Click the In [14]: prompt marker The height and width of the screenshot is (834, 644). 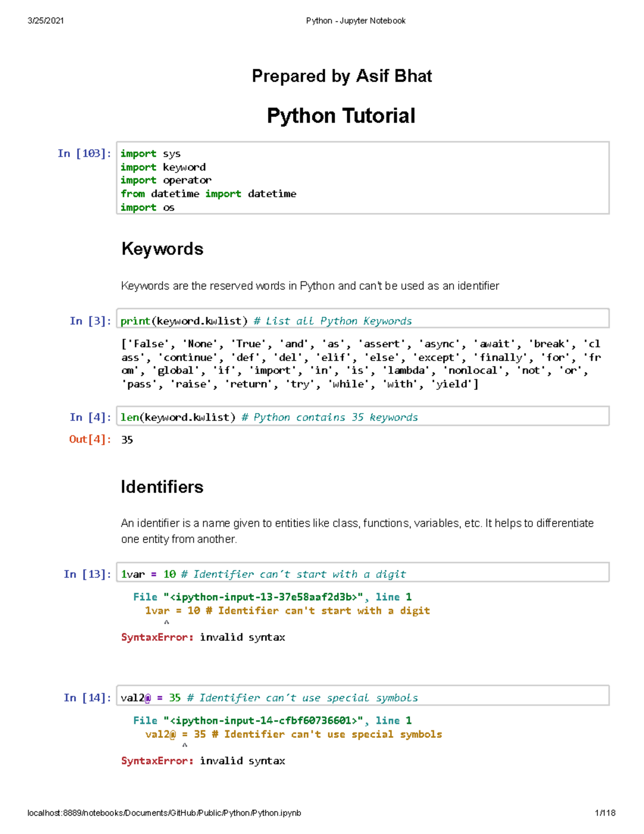pyautogui.click(x=86, y=698)
